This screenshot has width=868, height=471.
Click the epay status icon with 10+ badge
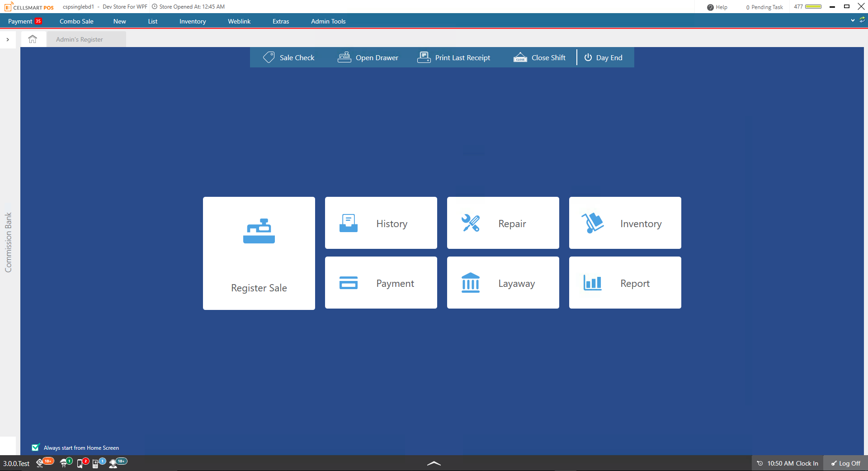pos(45,462)
